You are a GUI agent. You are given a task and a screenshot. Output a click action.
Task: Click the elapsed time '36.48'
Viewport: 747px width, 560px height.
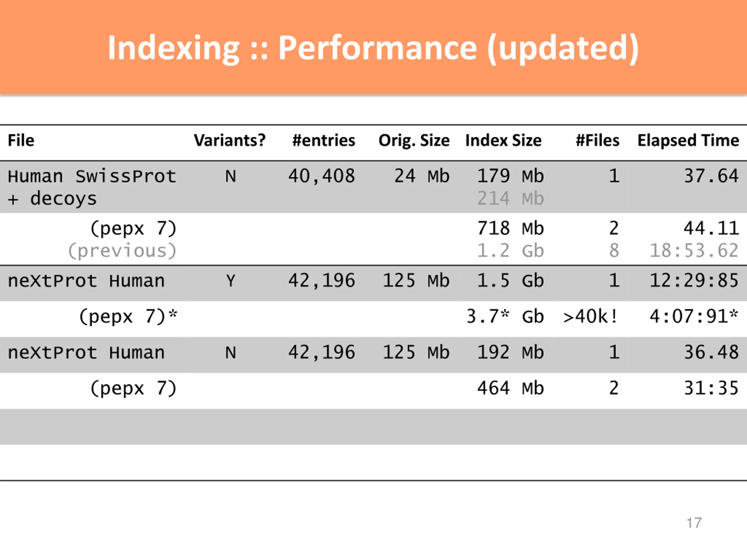point(711,353)
